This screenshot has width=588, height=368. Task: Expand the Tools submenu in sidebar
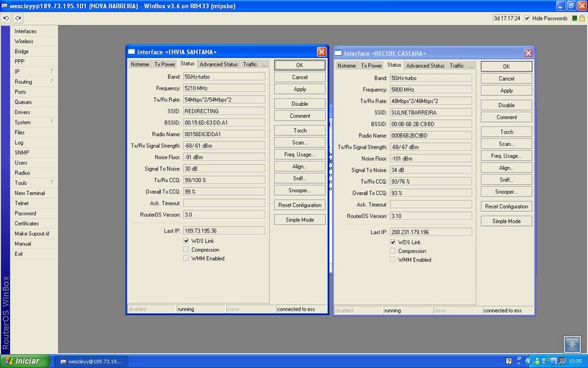[52, 183]
